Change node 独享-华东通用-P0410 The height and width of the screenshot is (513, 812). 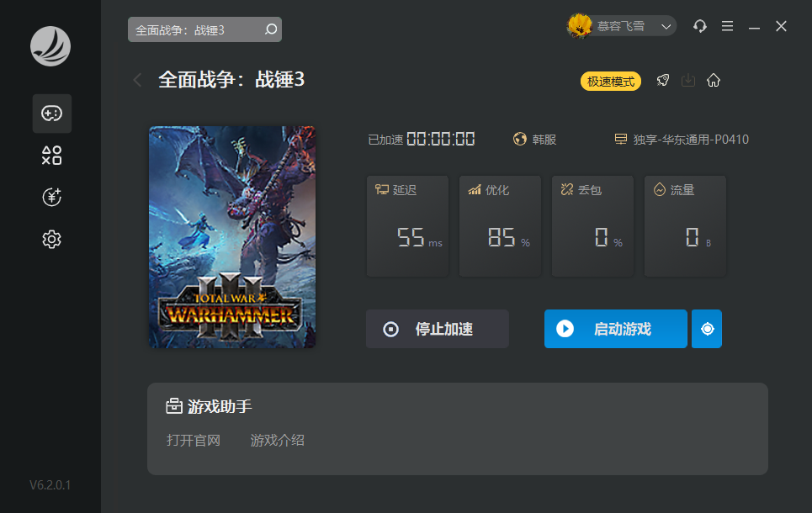[x=682, y=140]
